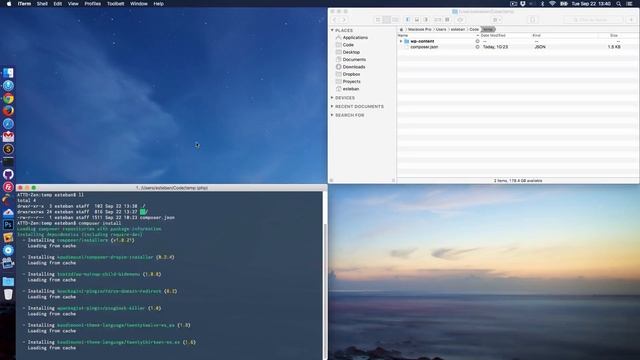
Task: Click the menu bar date and time
Action: (x=591, y=4)
